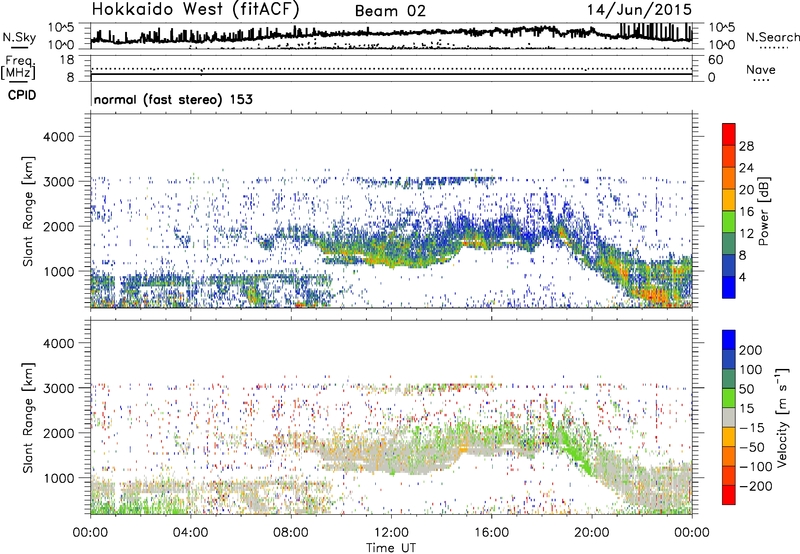
Task: Click the strong orange echo near 23:00 UT in power panel
Action: (653, 295)
